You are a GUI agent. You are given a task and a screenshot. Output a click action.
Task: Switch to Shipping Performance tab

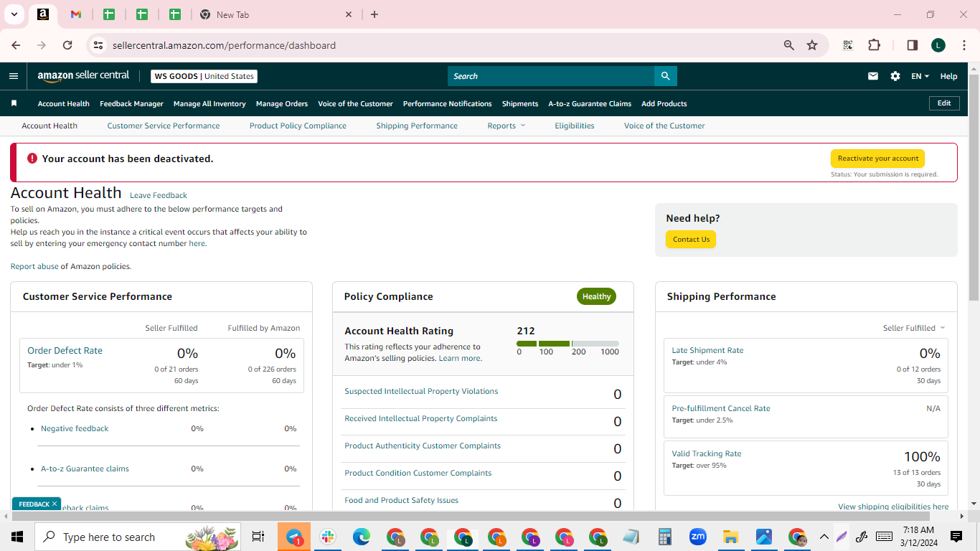417,126
